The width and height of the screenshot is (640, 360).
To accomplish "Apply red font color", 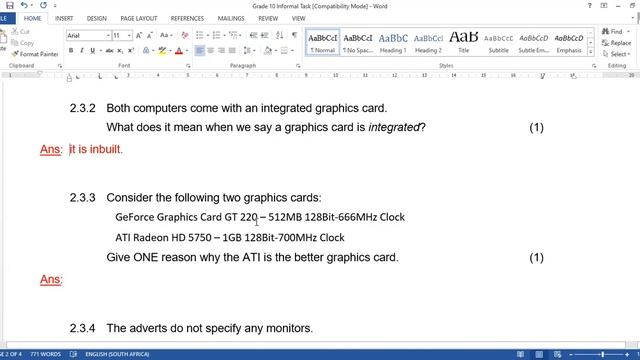I will (179, 51).
